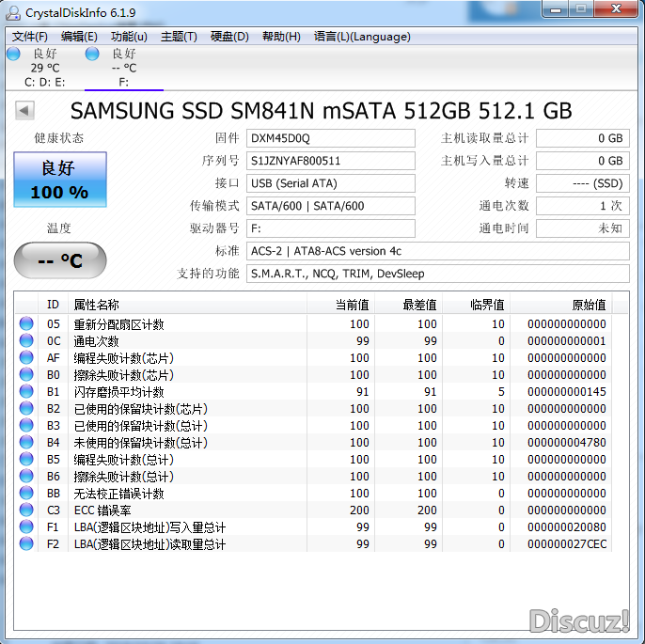This screenshot has height=644, width=645.
Task: Click the CrystalDiskInfo title bar app icon
Action: (13, 13)
